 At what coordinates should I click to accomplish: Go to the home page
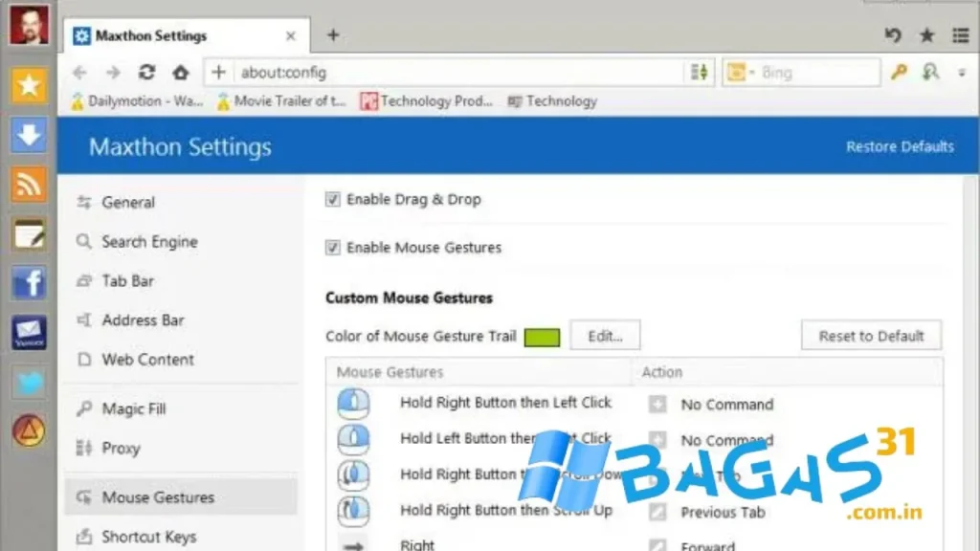pyautogui.click(x=181, y=73)
